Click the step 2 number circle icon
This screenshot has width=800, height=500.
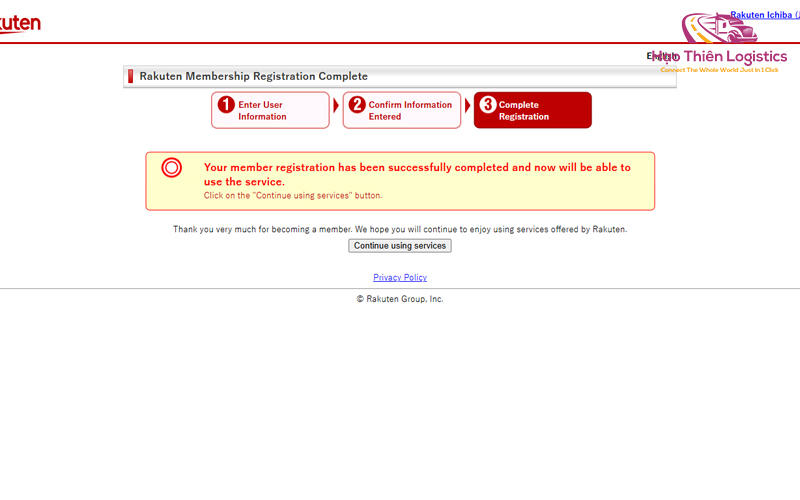coord(357,105)
